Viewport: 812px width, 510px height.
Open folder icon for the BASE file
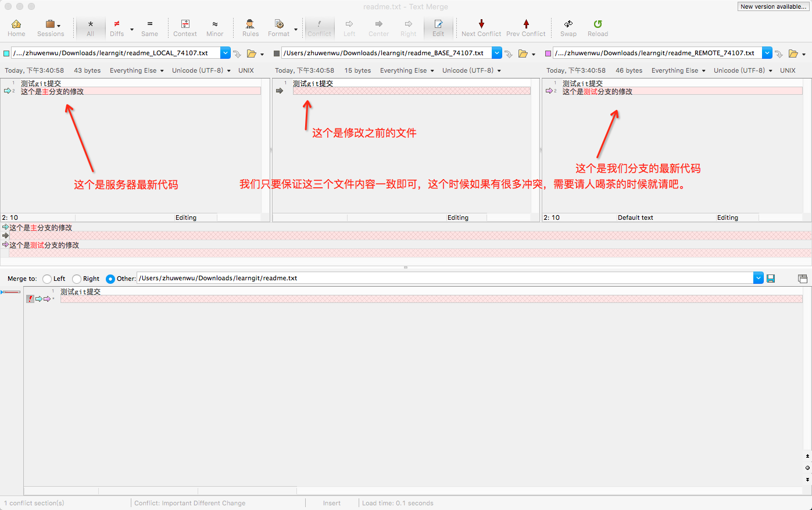[x=523, y=54]
